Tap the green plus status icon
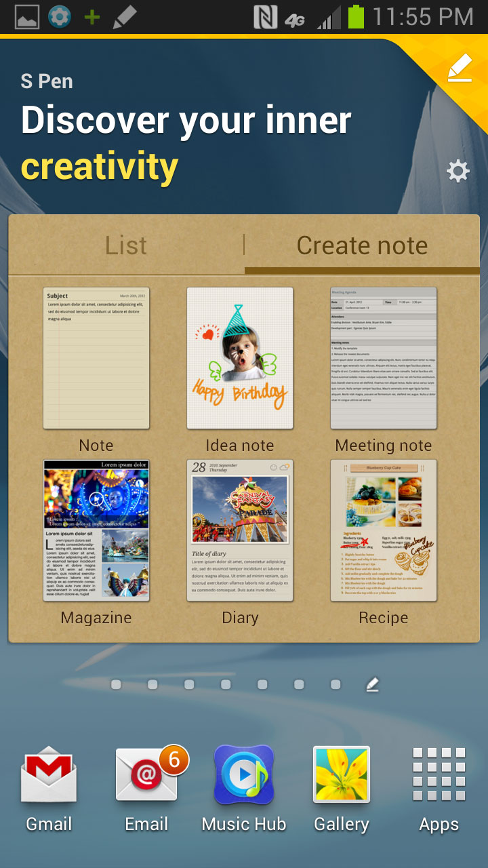Viewport: 488px width, 868px height. coord(91,17)
